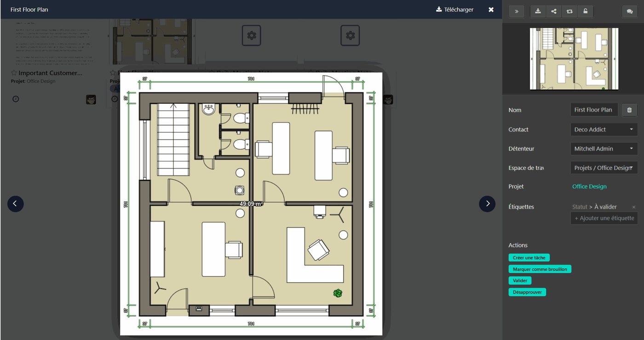Click the Ajouter une étiquette field
Image resolution: width=644 pixels, height=340 pixels.
604,218
